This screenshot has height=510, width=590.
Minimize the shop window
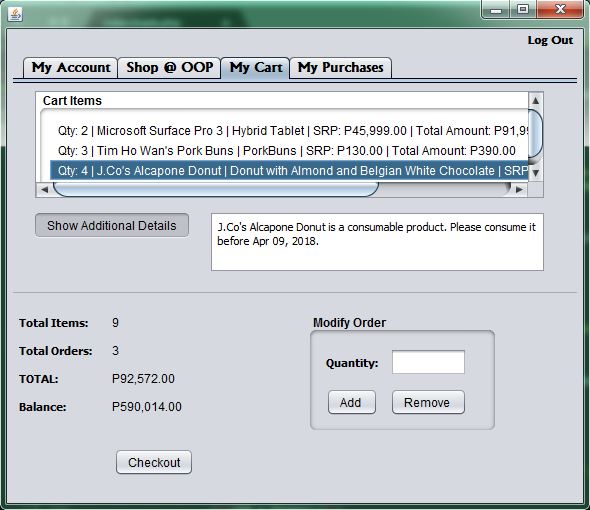pyautogui.click(x=496, y=10)
